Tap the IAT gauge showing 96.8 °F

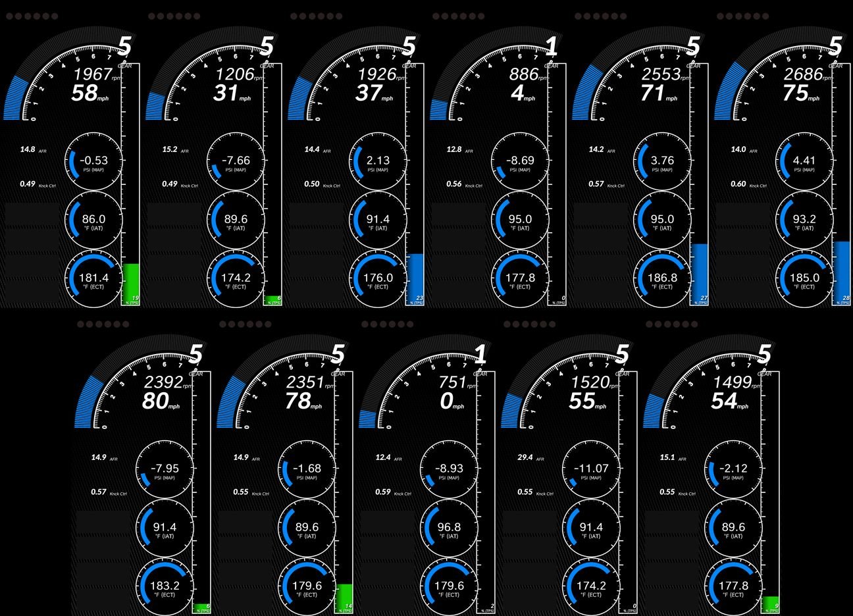449,528
